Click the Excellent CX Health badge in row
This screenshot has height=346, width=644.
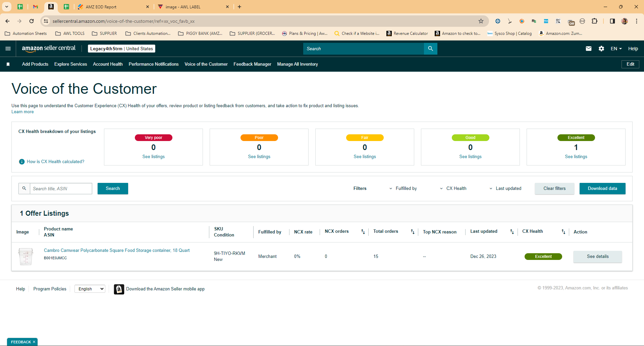click(x=543, y=257)
